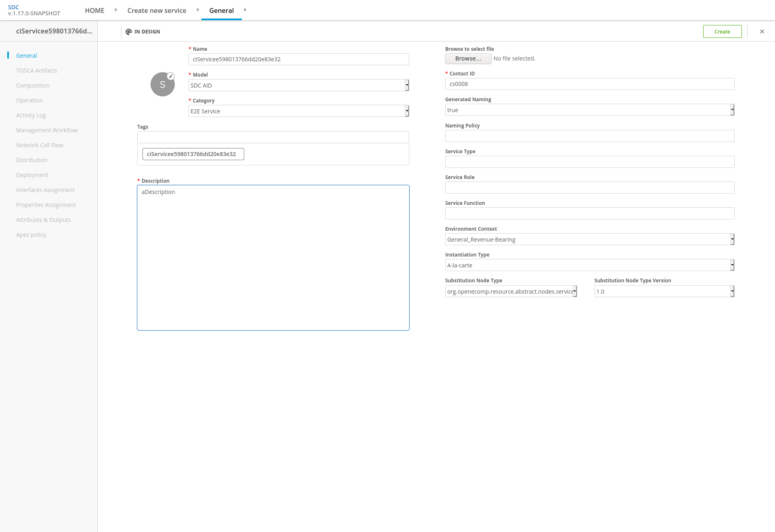Click the Service Role input field

coord(590,188)
